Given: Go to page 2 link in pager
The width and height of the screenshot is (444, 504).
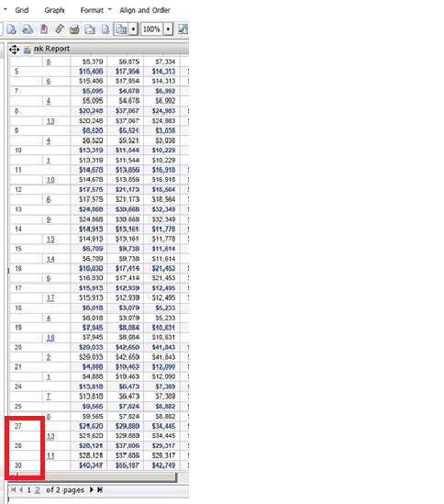Looking at the screenshot, I should coord(38,490).
